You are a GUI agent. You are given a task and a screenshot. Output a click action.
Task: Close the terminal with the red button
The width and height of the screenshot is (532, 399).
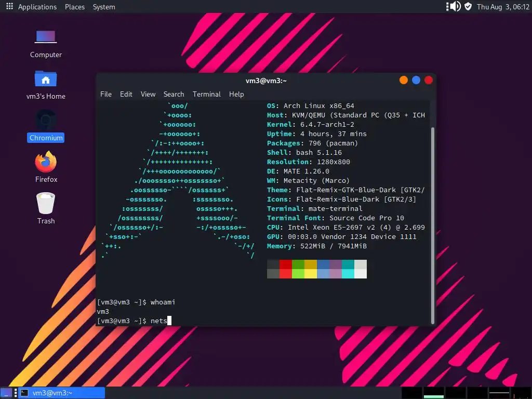[429, 80]
